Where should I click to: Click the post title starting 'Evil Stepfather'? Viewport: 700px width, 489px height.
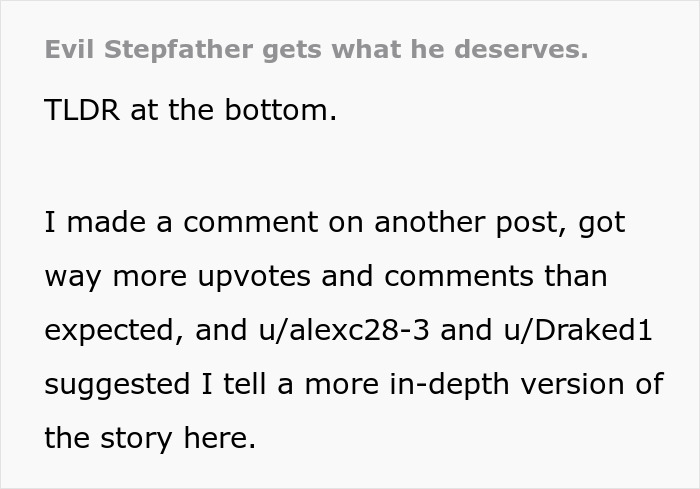tap(316, 49)
